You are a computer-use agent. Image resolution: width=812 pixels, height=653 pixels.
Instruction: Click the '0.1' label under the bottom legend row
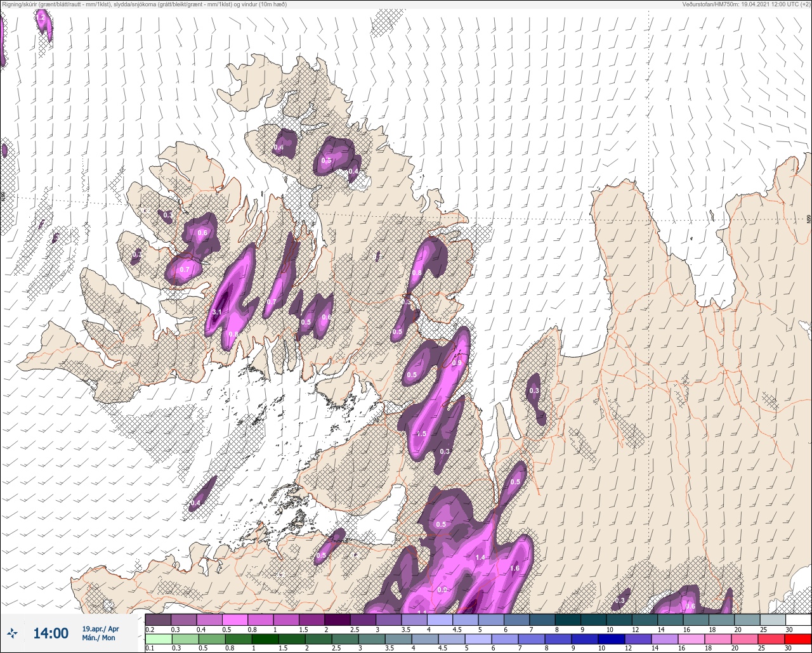pyautogui.click(x=150, y=648)
